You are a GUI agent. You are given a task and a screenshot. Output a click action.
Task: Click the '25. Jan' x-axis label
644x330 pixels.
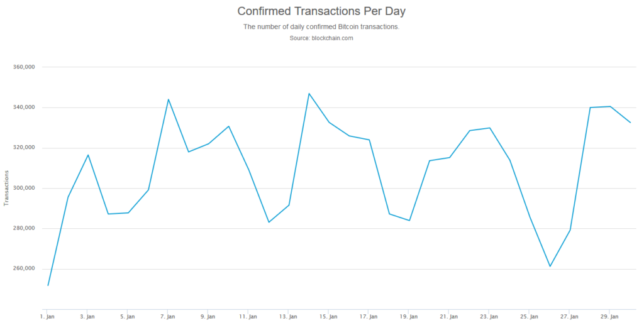530,317
